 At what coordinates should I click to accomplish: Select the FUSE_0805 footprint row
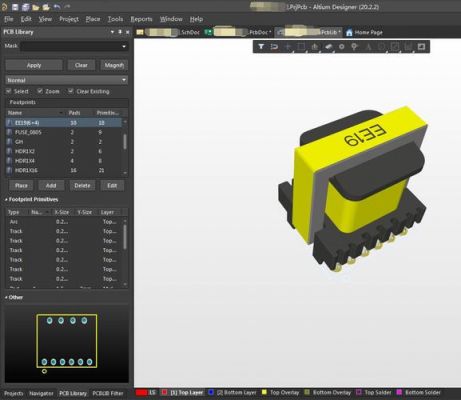[64, 132]
